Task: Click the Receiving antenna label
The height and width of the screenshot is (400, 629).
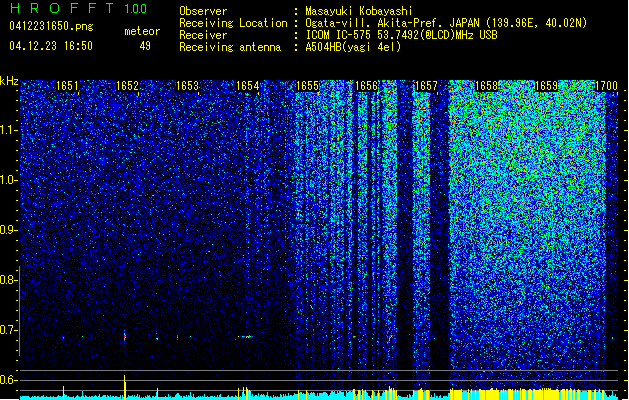Action: pos(230,47)
